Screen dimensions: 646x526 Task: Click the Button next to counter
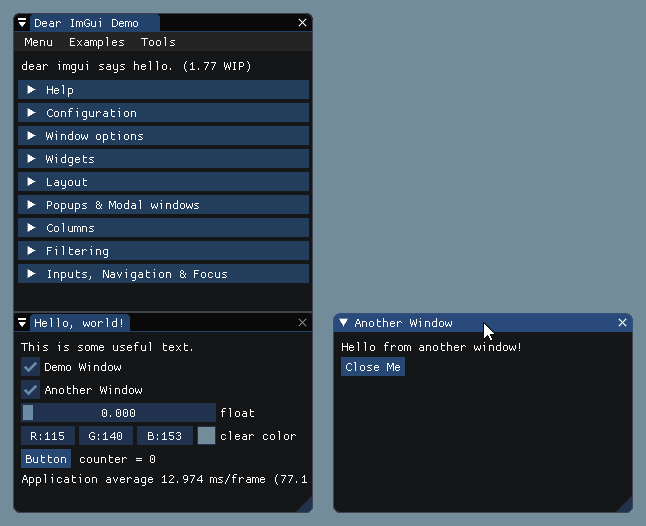[46, 459]
